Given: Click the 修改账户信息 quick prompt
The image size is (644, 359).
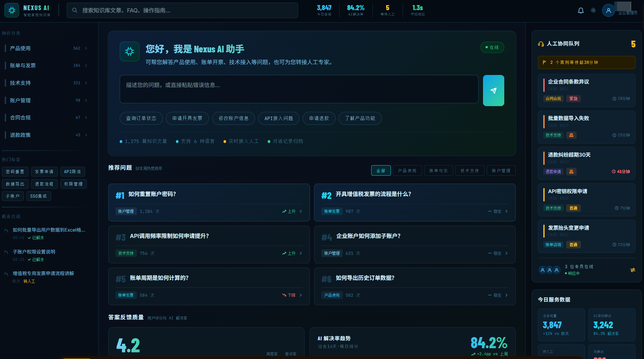Looking at the screenshot, I should pyautogui.click(x=234, y=119).
